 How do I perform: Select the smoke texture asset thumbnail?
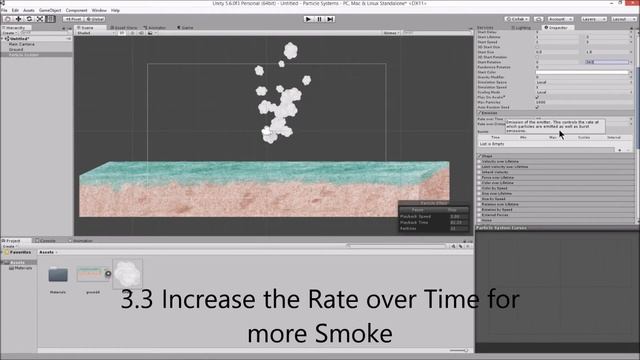127,273
